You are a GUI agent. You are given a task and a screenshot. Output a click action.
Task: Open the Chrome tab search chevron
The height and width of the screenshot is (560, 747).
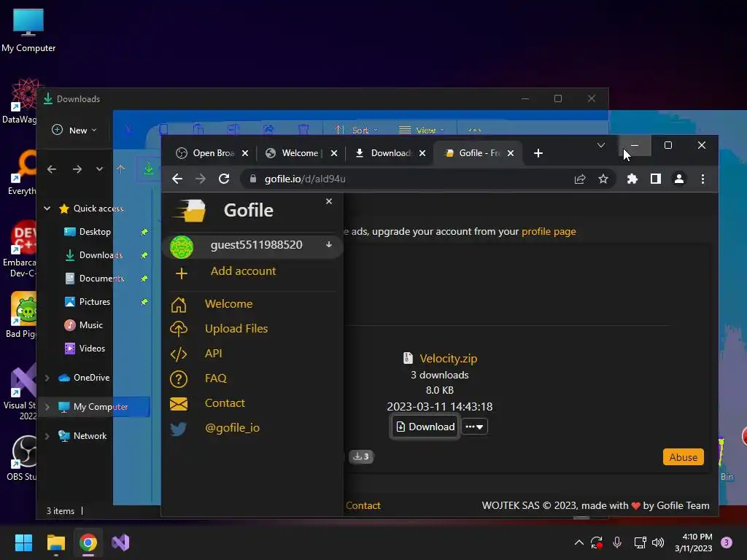coord(601,145)
